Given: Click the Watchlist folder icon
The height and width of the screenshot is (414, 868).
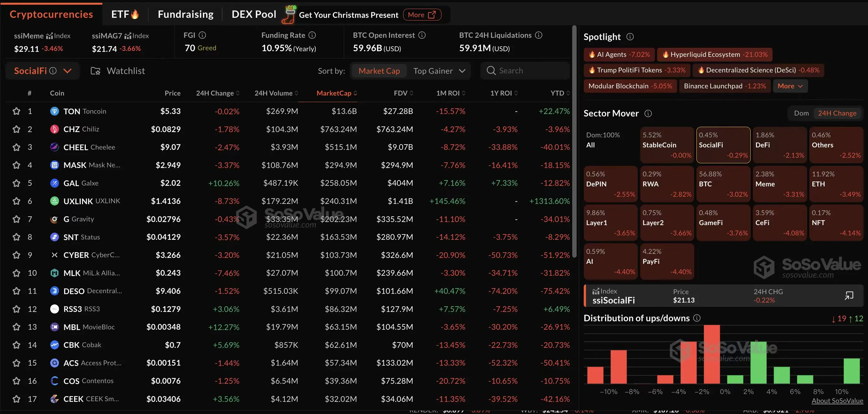Looking at the screenshot, I should coord(95,71).
